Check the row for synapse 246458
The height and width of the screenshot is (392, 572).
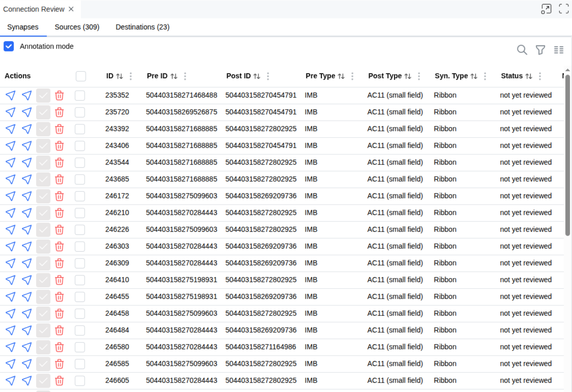[x=80, y=313]
